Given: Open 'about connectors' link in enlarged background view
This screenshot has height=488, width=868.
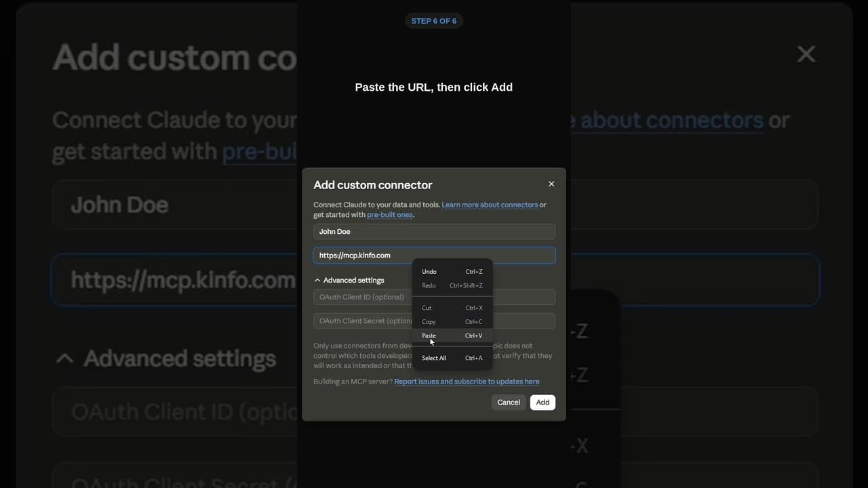Looking at the screenshot, I should [x=672, y=121].
